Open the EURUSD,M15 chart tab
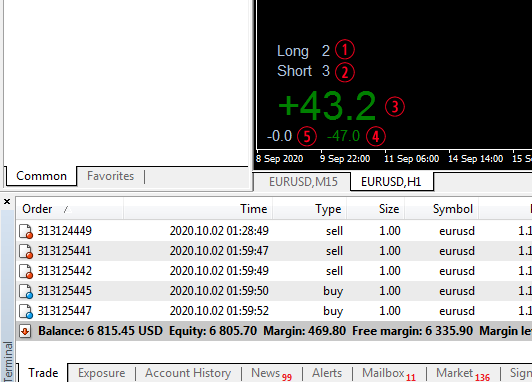The width and height of the screenshot is (532, 382). pyautogui.click(x=303, y=182)
